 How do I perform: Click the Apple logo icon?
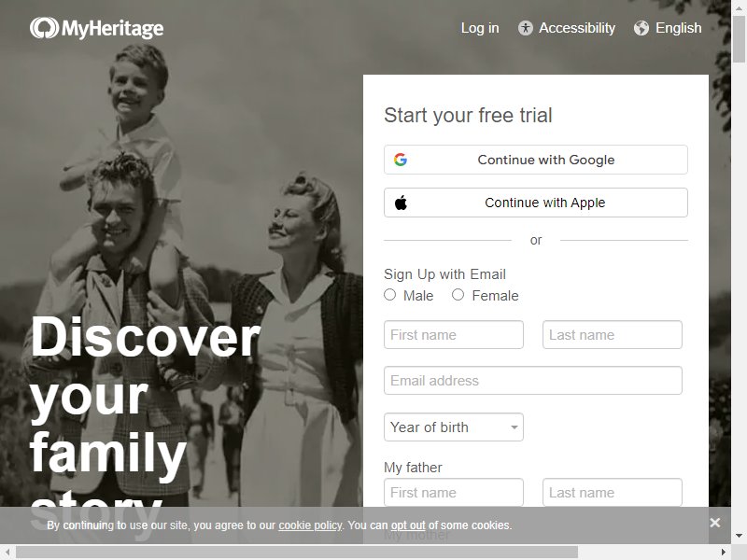click(402, 203)
